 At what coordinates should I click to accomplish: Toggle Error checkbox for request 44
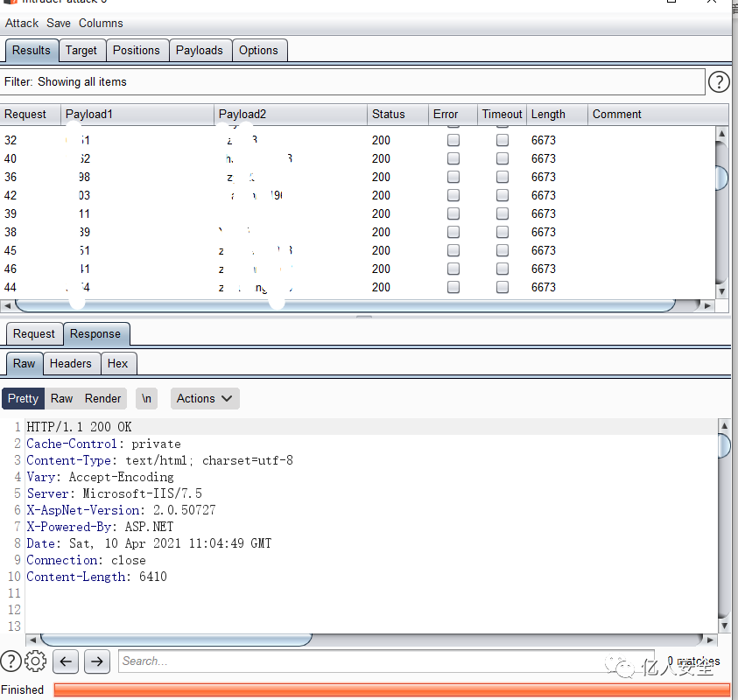[x=453, y=287]
